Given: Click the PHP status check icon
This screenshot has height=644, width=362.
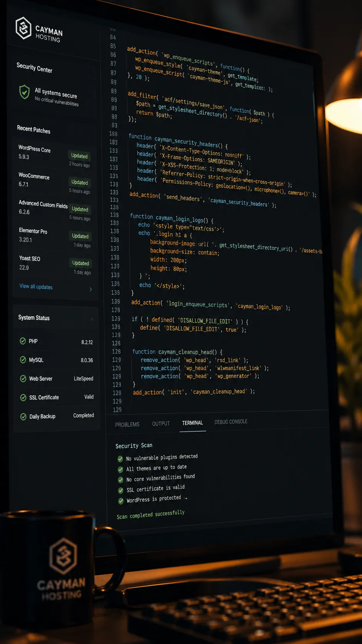Looking at the screenshot, I should [x=23, y=341].
